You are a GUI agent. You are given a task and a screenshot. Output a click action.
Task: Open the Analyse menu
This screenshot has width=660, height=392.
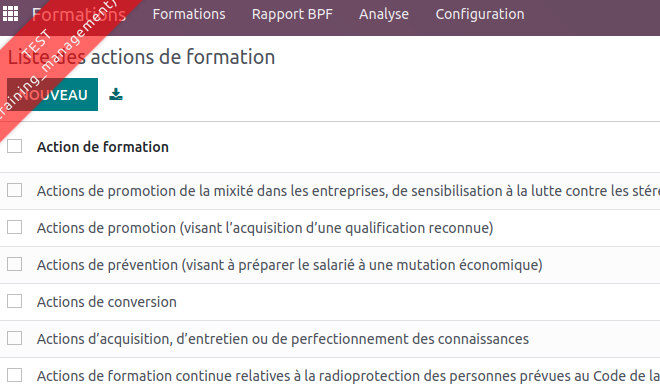[x=384, y=14]
